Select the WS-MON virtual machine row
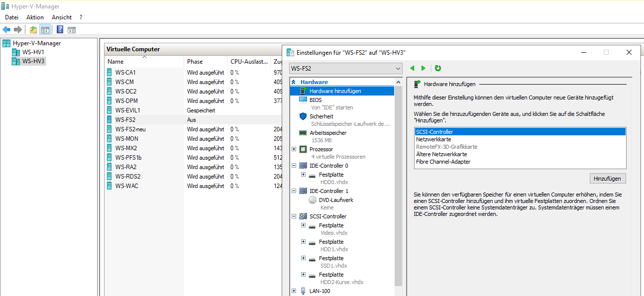 pos(194,138)
